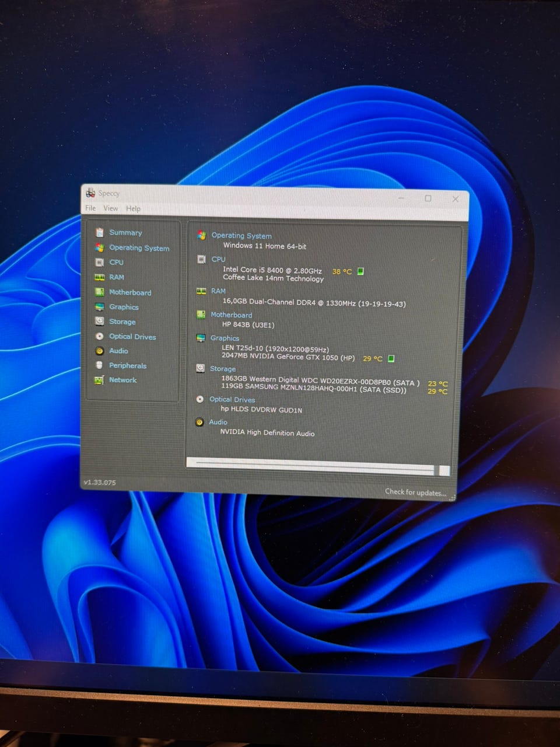Click the CPU icon in summary pane
The image size is (560, 747).
(x=202, y=259)
